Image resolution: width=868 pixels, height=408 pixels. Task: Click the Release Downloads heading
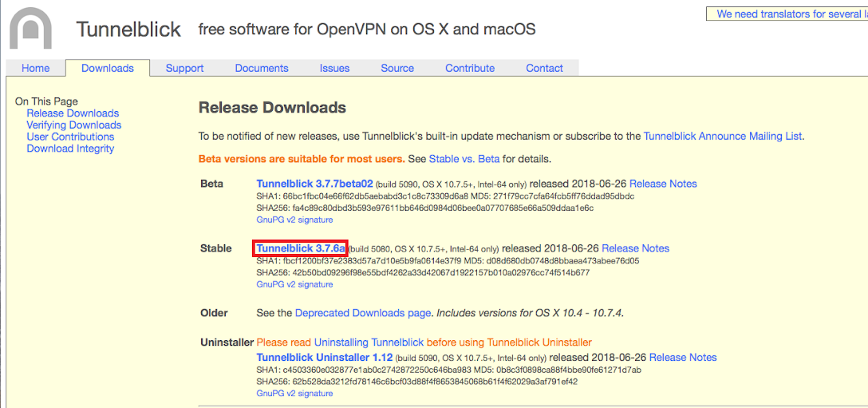(x=272, y=108)
